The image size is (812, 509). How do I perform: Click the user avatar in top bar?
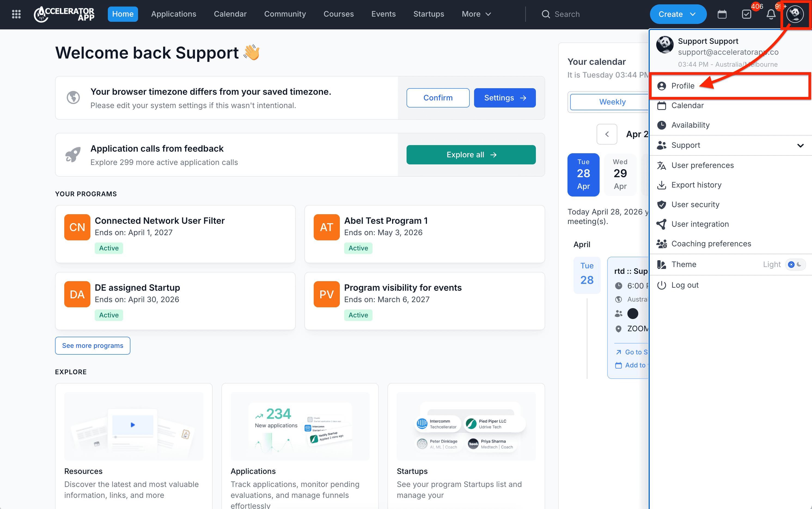coord(795,14)
